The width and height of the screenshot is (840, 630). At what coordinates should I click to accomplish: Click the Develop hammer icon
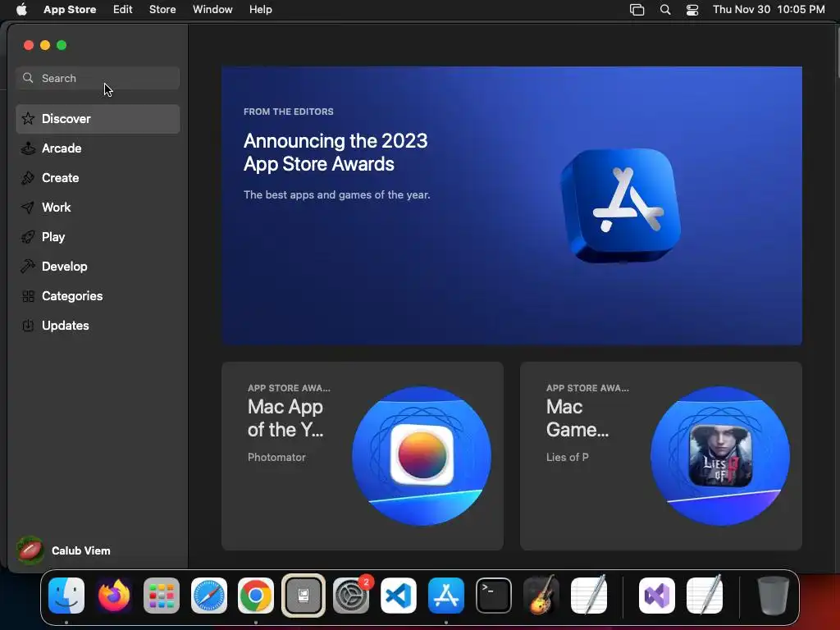click(28, 267)
